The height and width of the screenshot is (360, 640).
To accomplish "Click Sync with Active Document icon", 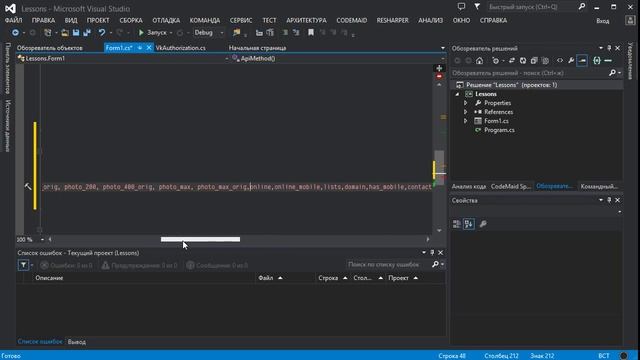I will [512, 61].
